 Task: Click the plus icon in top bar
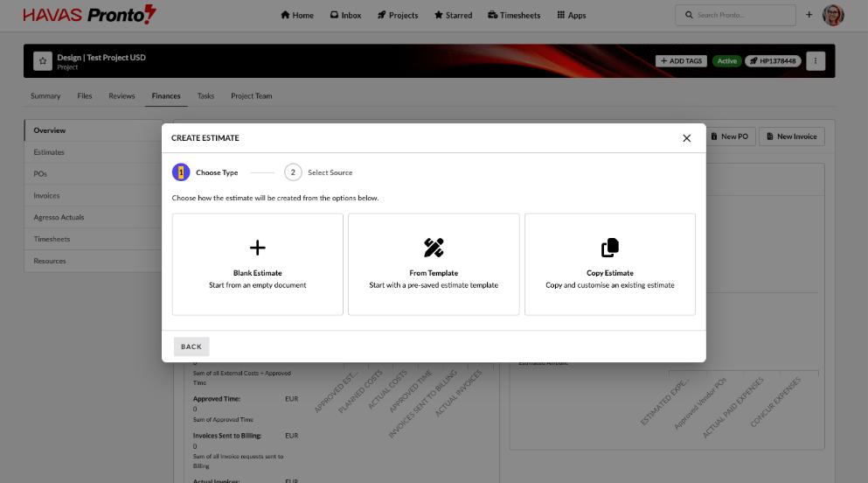tap(809, 15)
